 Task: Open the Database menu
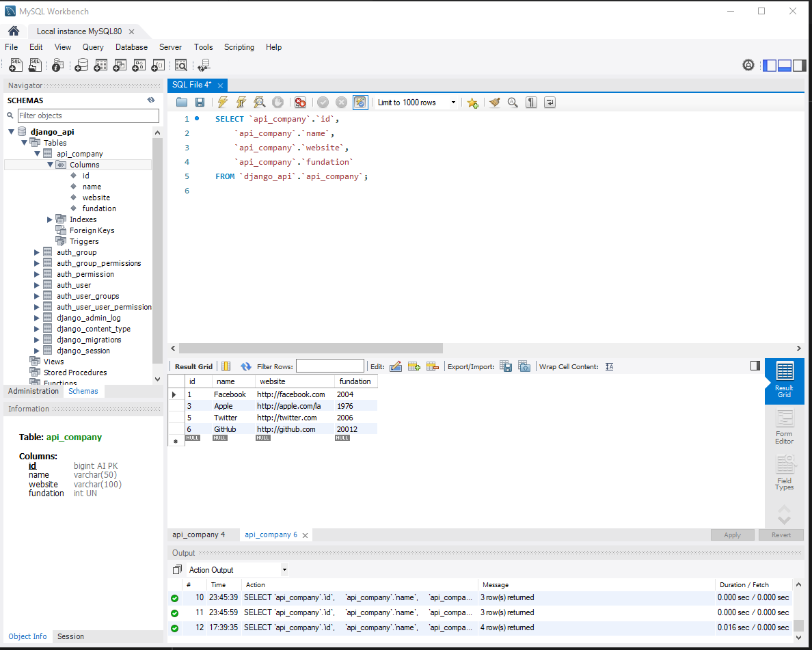click(131, 47)
